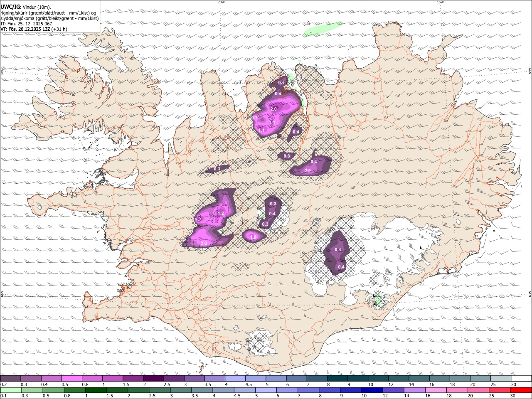Pick the 0.5 swatch in the lower rain scale
Image resolution: width=532 pixels, height=399 pixels.
53,390
